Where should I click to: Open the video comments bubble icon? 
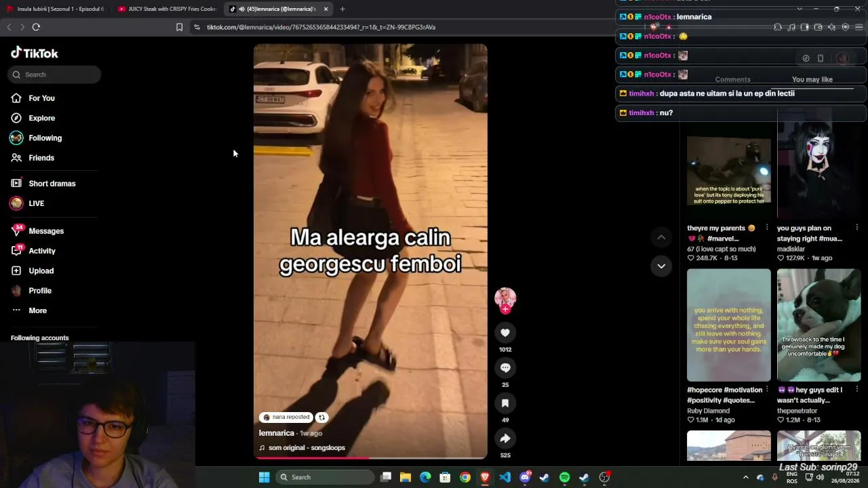[x=505, y=367]
